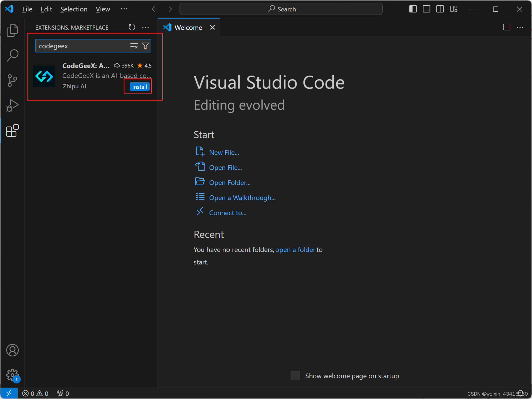The height and width of the screenshot is (399, 532).
Task: Open the customize layout control
Action: point(454,9)
